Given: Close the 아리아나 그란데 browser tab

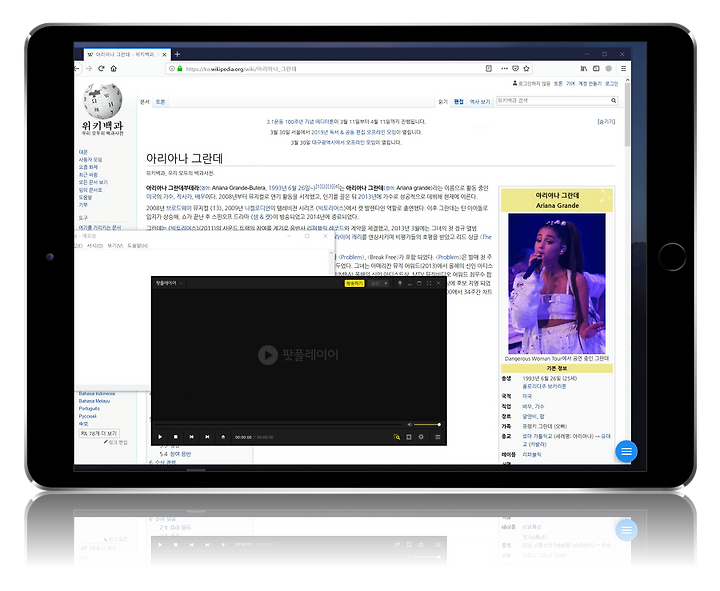Looking at the screenshot, I should click(x=164, y=54).
